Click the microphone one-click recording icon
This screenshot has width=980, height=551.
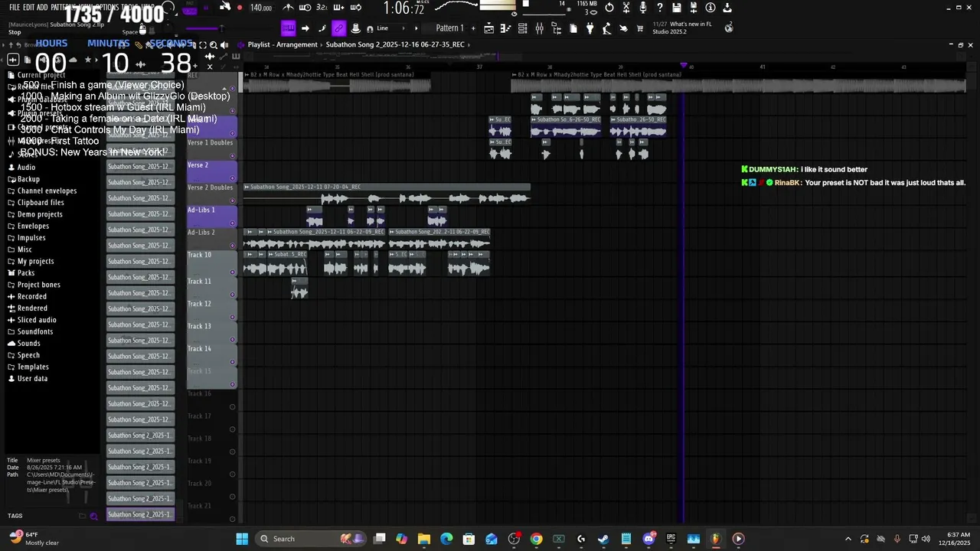(643, 8)
